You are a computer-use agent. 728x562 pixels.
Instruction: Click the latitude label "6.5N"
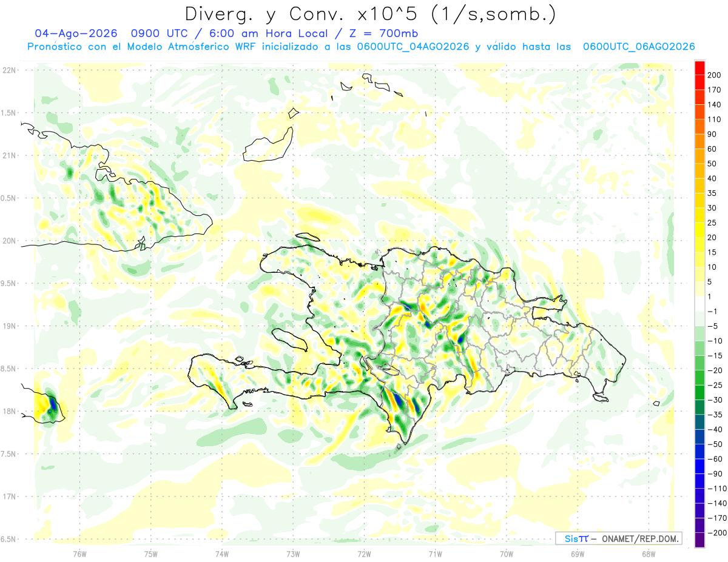pos(9,539)
